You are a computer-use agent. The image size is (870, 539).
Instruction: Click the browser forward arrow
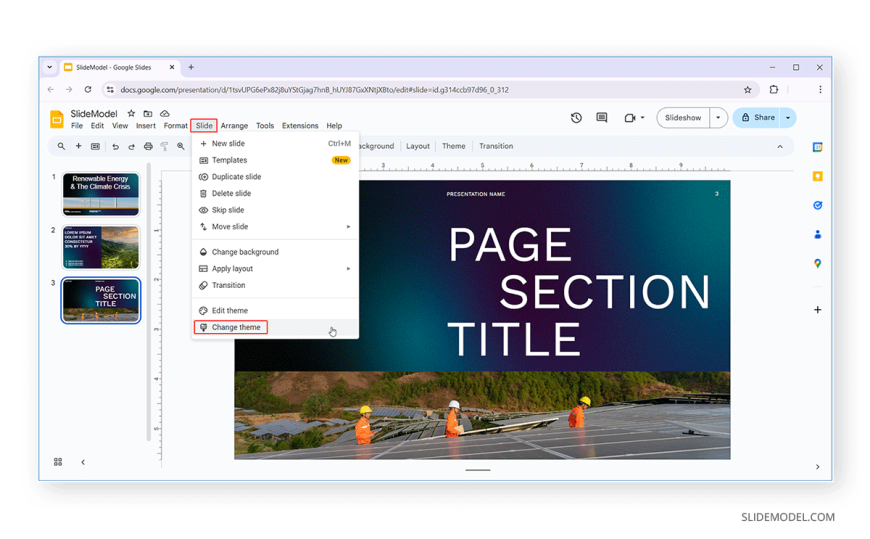[x=69, y=89]
